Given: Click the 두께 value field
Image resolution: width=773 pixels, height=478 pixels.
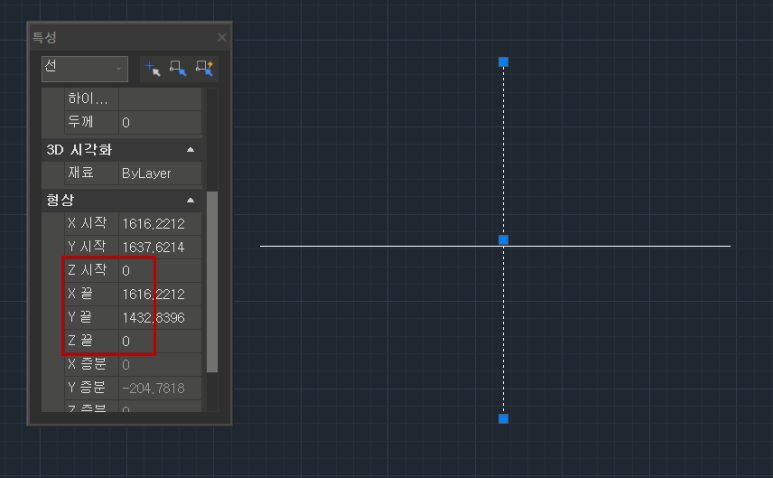Looking at the screenshot, I should [160, 122].
